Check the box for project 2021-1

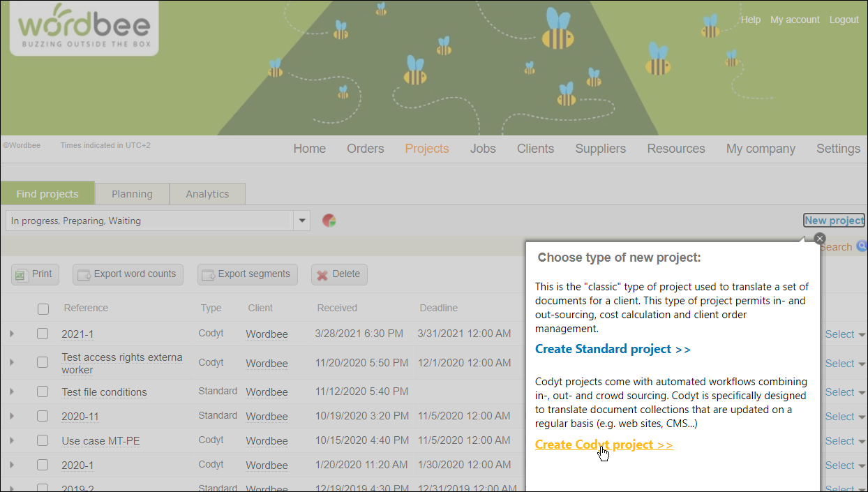[43, 334]
